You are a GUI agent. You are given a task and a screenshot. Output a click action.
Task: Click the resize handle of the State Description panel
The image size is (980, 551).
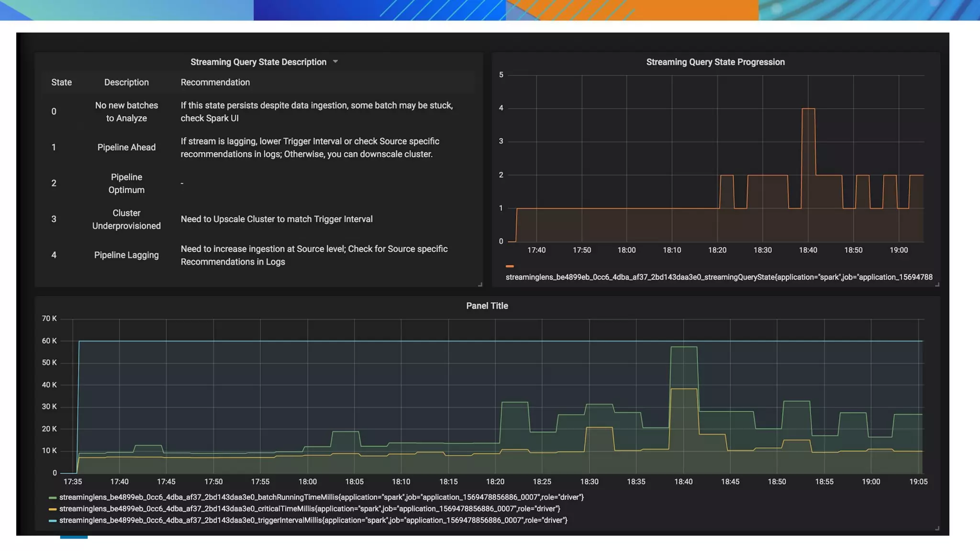(480, 285)
